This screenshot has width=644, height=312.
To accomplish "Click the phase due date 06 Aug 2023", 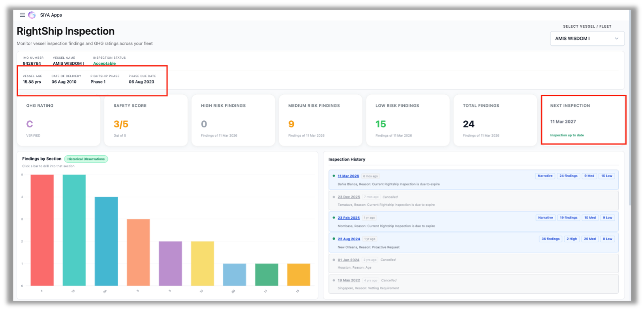I will pos(141,82).
